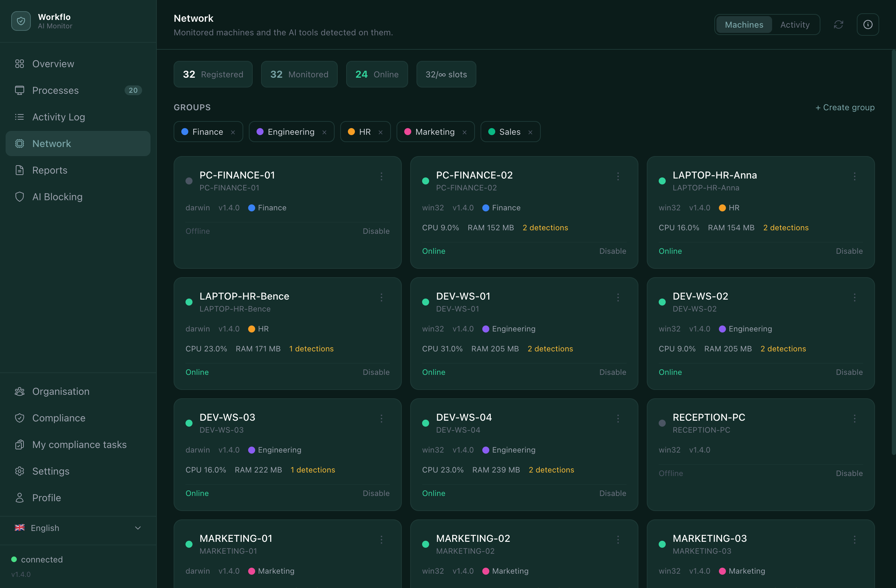Open AI Blocking section
Screen dimensions: 896x588
click(78, 196)
